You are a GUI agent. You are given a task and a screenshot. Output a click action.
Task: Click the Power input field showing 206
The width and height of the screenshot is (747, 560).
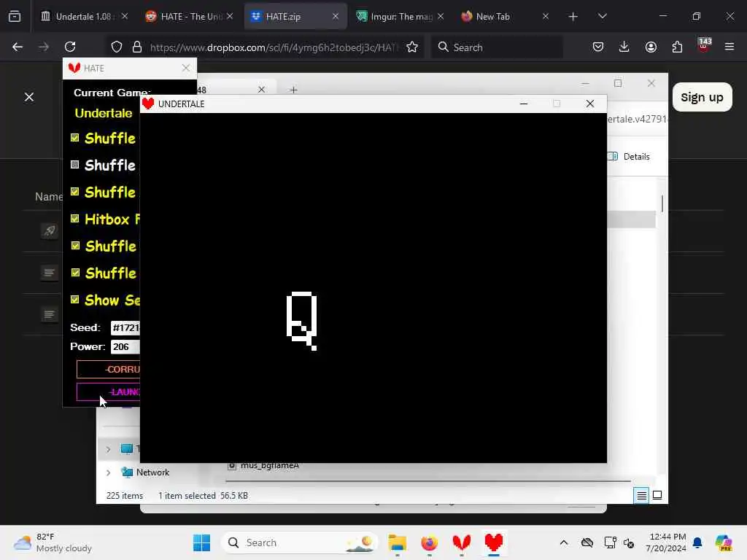pyautogui.click(x=125, y=346)
